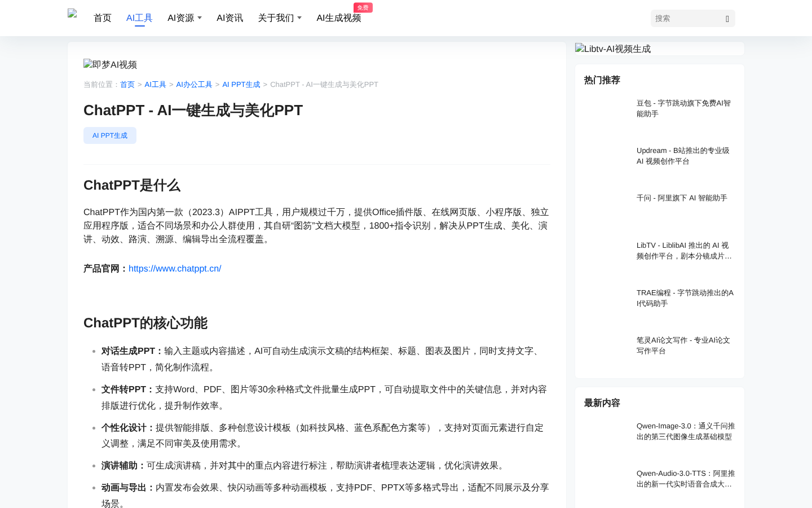Click the 热门推荐 heading
Viewport: 812px width, 508px height.
[x=602, y=80]
